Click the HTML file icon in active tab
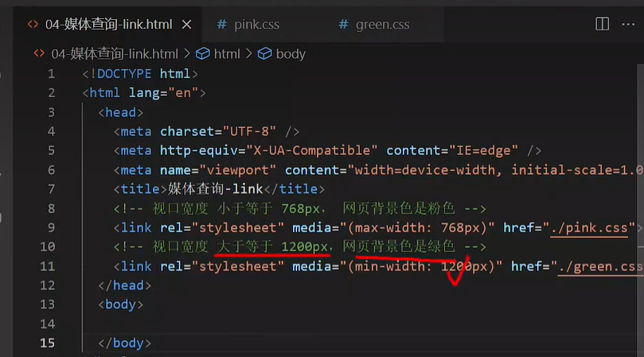The width and height of the screenshot is (644, 357). tap(33, 25)
